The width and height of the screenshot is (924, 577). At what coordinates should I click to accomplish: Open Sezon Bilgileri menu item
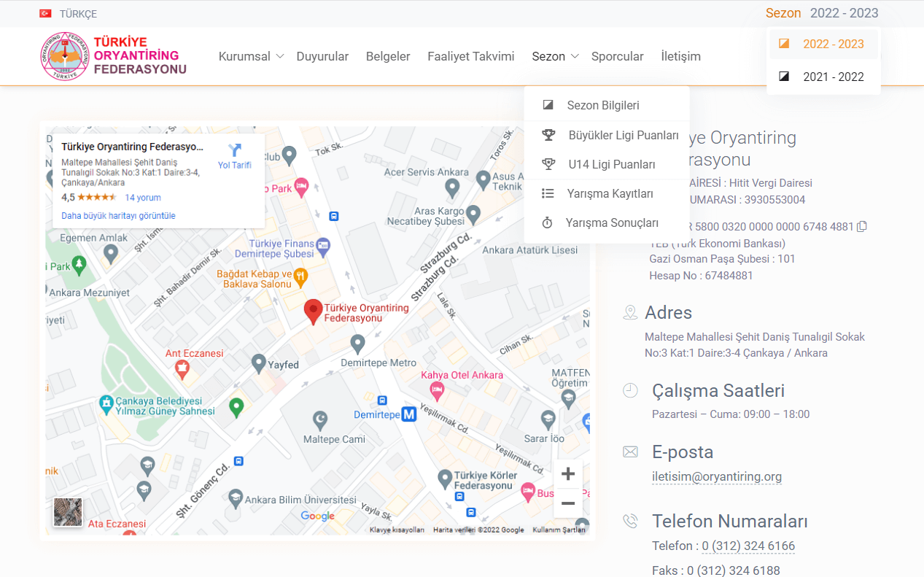pyautogui.click(x=607, y=106)
